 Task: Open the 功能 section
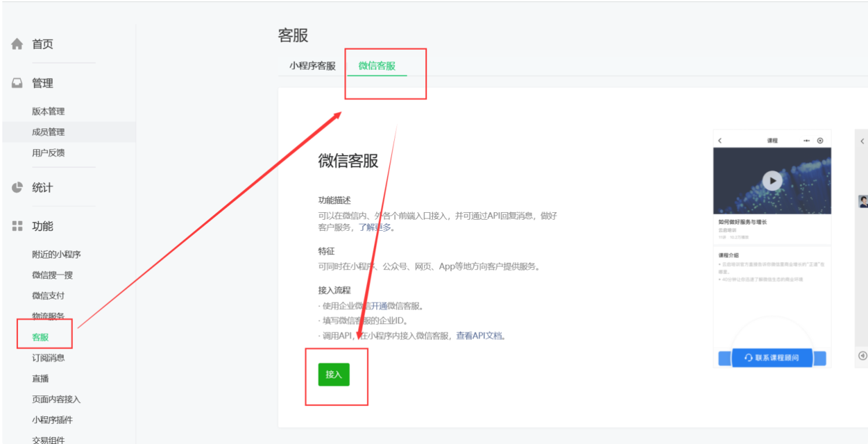pyautogui.click(x=42, y=227)
